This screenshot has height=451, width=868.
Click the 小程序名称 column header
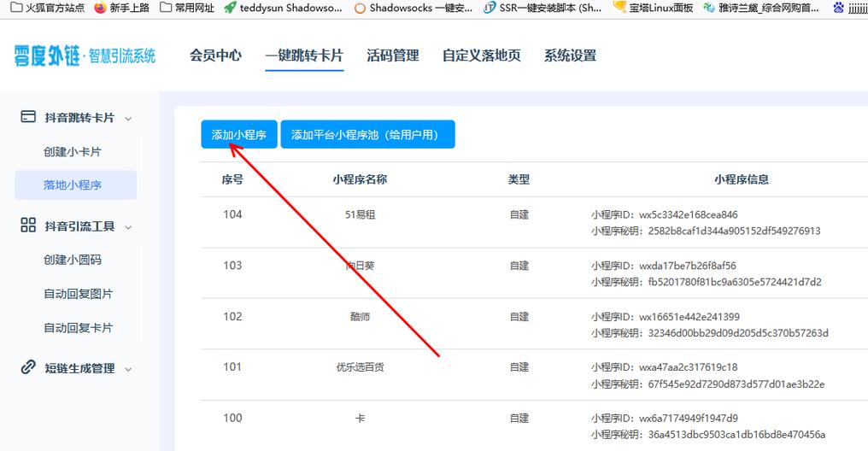click(360, 179)
